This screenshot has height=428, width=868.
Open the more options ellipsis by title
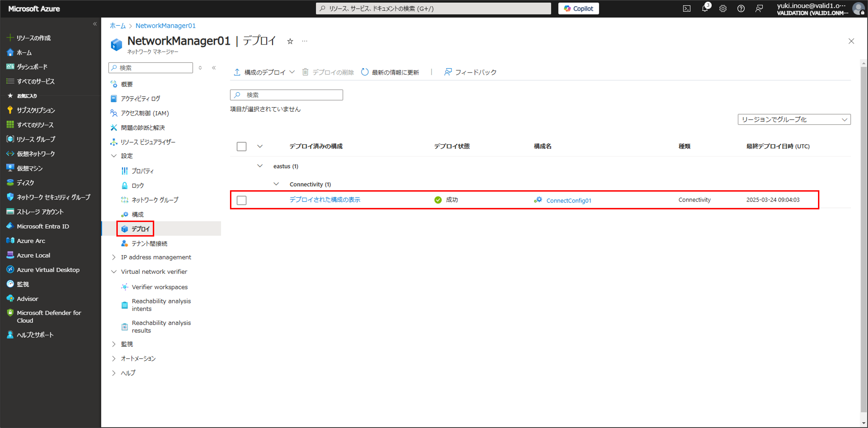coord(305,41)
